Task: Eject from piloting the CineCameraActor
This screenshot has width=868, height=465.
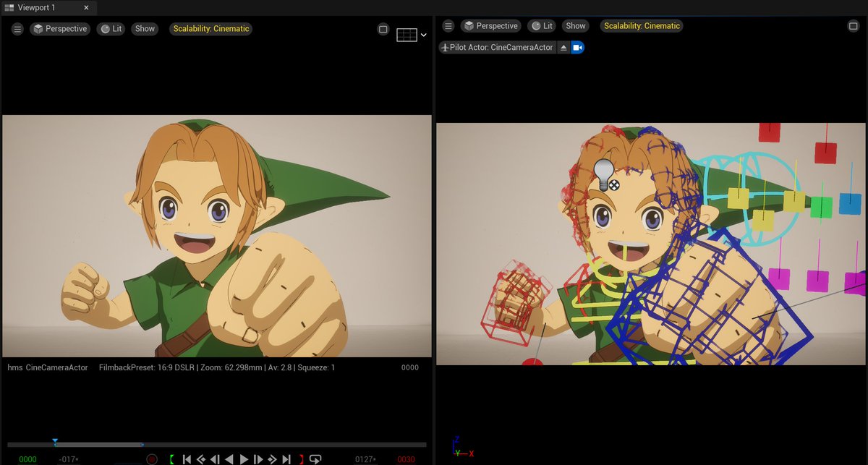Action: pyautogui.click(x=563, y=47)
